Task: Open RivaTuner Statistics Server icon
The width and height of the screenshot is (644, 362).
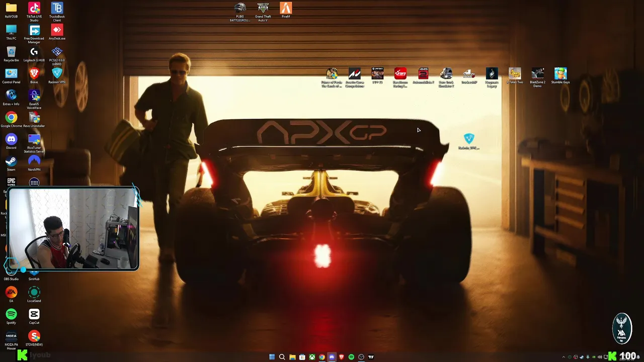Action: coord(34,143)
